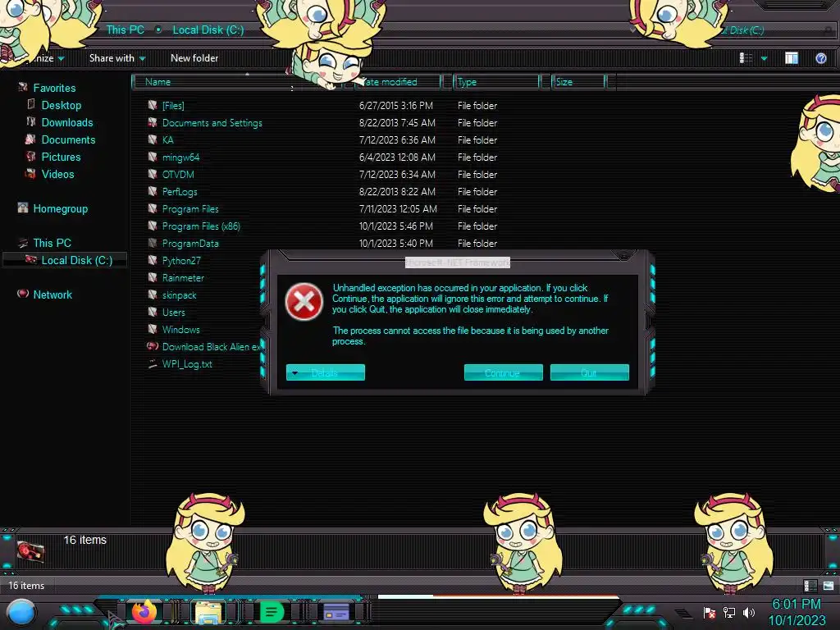
Task: Click the Network icon in sidebar
Action: pos(23,294)
